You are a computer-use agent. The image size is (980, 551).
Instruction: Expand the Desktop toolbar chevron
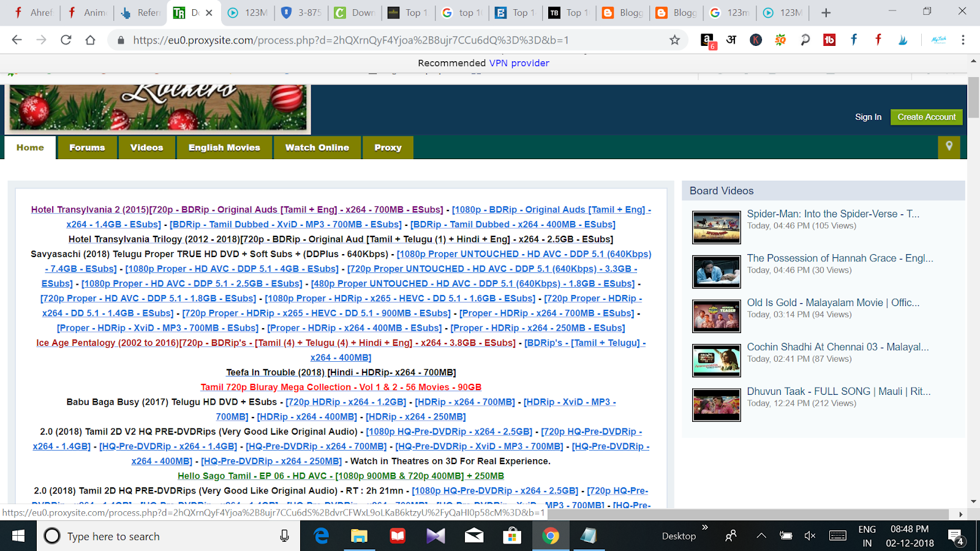[705, 527]
